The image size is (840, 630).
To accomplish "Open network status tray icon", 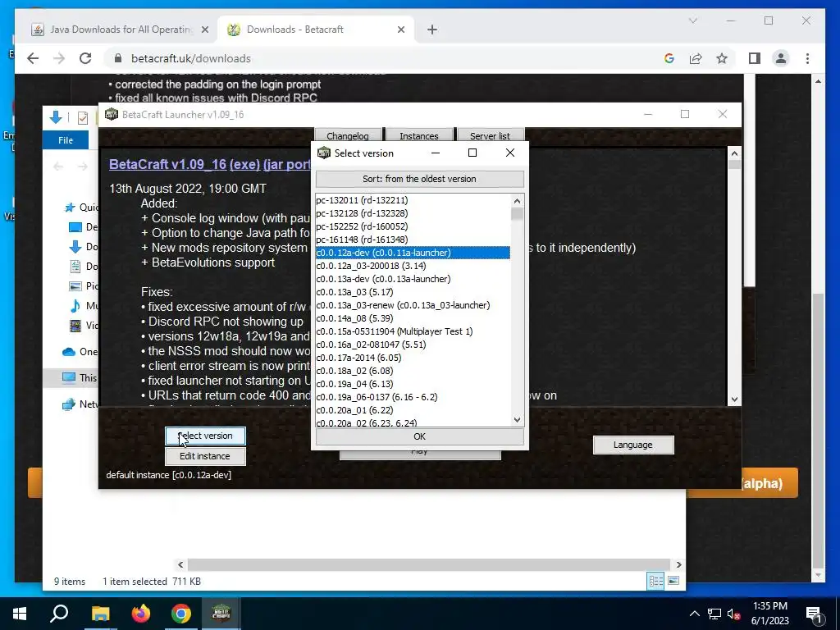I will [x=714, y=614].
